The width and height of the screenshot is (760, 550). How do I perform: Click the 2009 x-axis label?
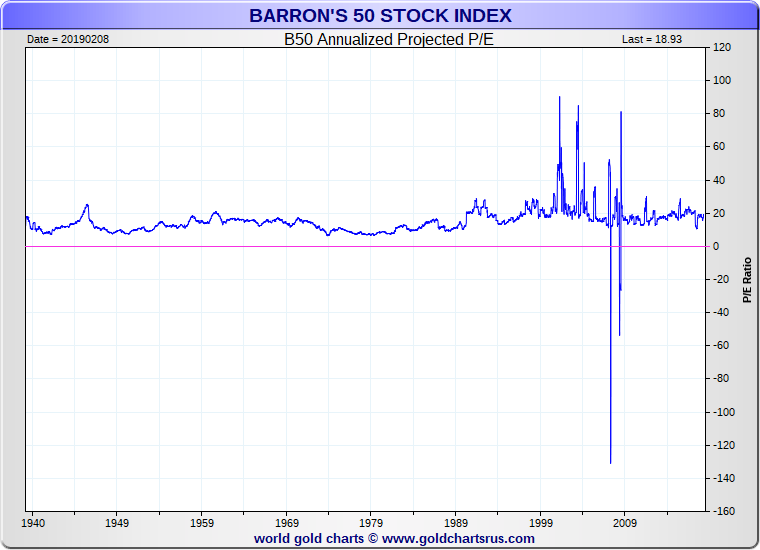pos(625,523)
